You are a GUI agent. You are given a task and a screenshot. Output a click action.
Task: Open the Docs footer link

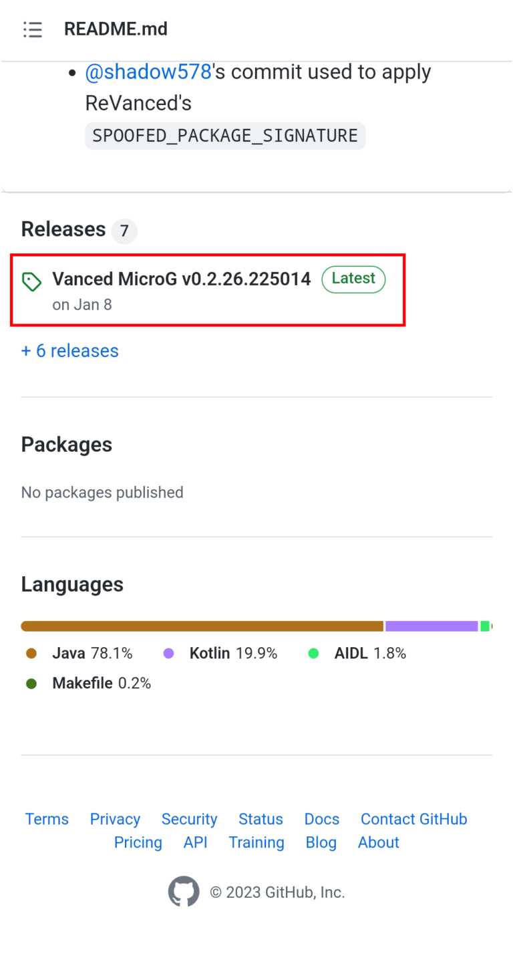[322, 819]
